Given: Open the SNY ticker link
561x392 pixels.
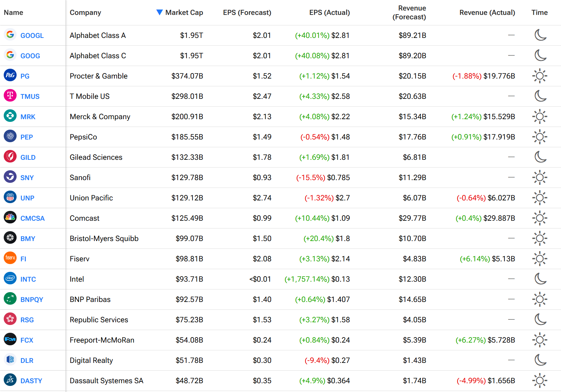Looking at the screenshot, I should pyautogui.click(x=27, y=178).
